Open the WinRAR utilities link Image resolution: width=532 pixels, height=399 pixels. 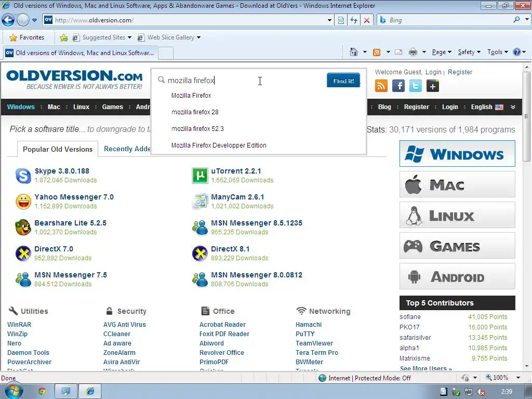(x=19, y=324)
